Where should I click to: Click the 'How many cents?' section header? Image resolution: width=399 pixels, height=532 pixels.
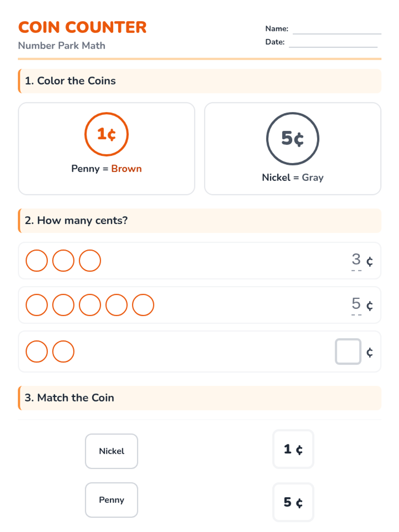199,220
